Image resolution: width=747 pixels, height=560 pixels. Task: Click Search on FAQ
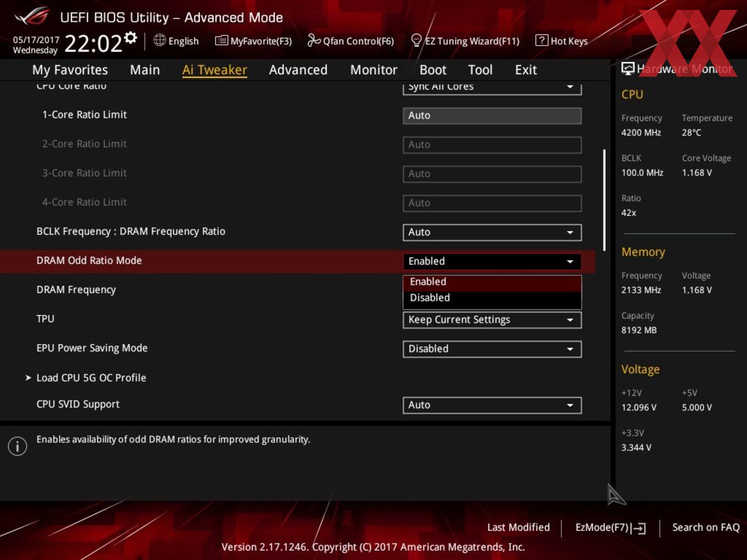pyautogui.click(x=706, y=527)
